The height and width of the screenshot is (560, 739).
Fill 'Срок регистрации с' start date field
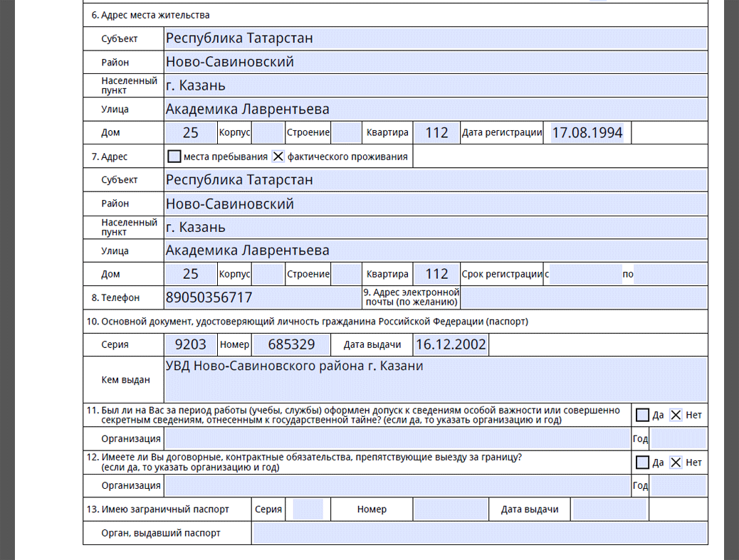pyautogui.click(x=586, y=274)
